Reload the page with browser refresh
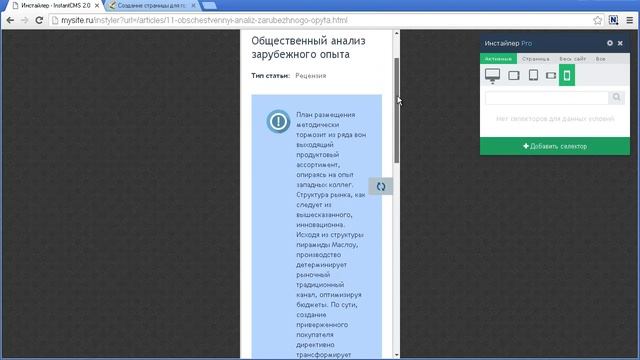The height and width of the screenshot is (360, 640). tap(39, 20)
